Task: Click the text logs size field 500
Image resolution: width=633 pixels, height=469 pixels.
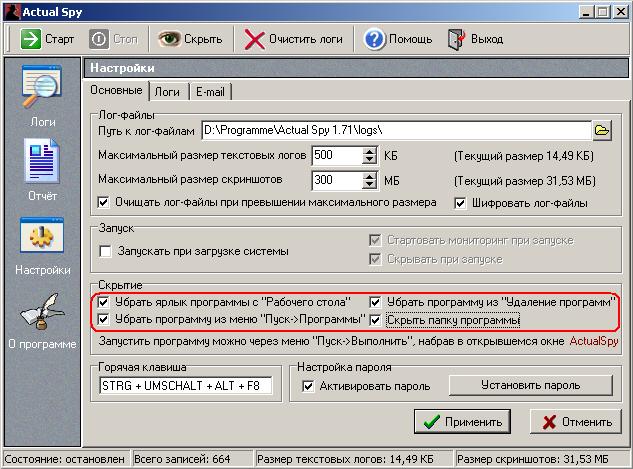Action: (x=337, y=155)
